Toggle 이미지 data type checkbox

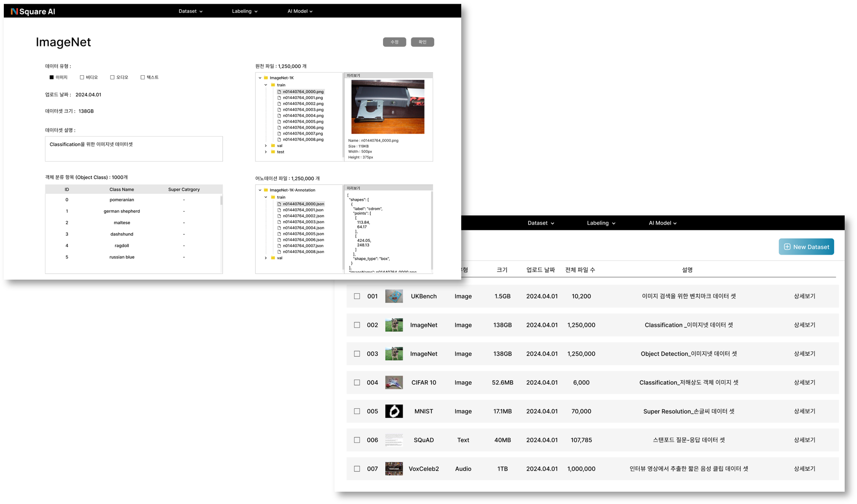click(51, 77)
